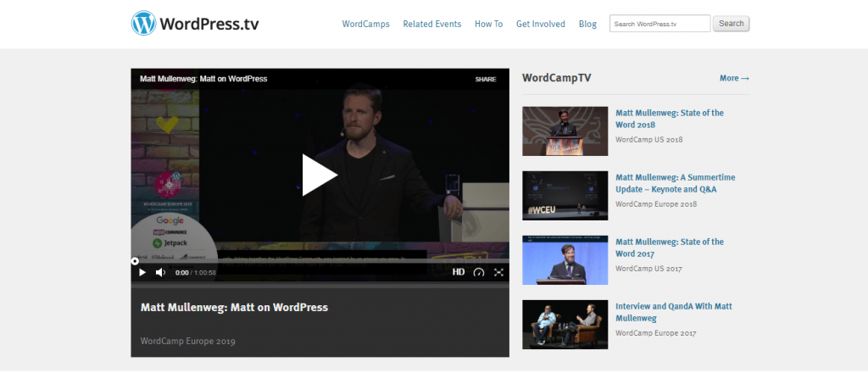Click WordCamp Europe 2017 event text

tap(656, 333)
